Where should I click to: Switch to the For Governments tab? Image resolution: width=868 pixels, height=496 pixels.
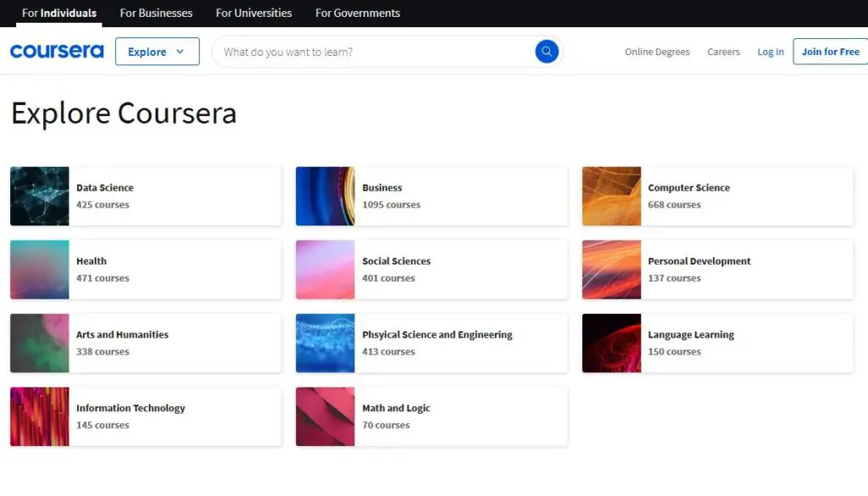pyautogui.click(x=358, y=13)
